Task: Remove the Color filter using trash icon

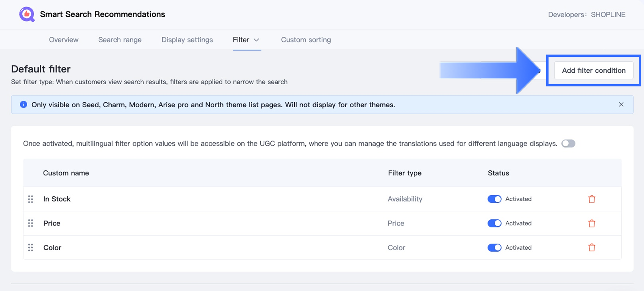Action: pyautogui.click(x=591, y=248)
